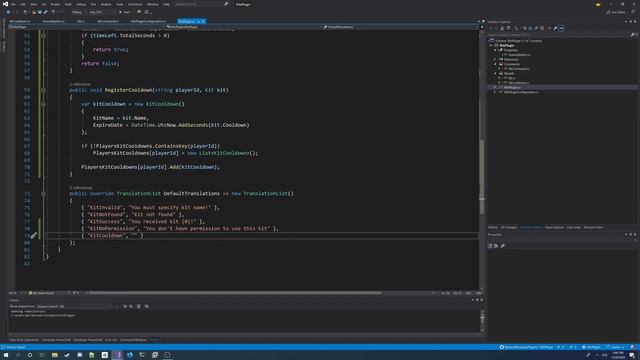The width and height of the screenshot is (640, 360).
Task: Switch to the Git Changes panel tab
Action: (x=509, y=227)
